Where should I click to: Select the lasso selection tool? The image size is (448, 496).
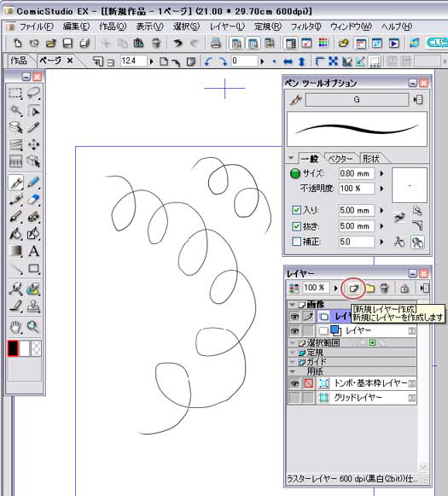click(x=33, y=93)
